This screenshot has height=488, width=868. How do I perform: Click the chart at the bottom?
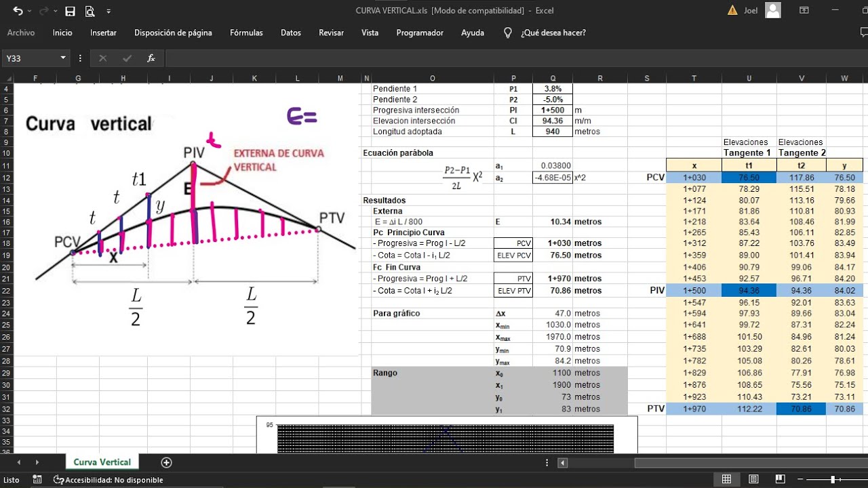click(x=447, y=434)
